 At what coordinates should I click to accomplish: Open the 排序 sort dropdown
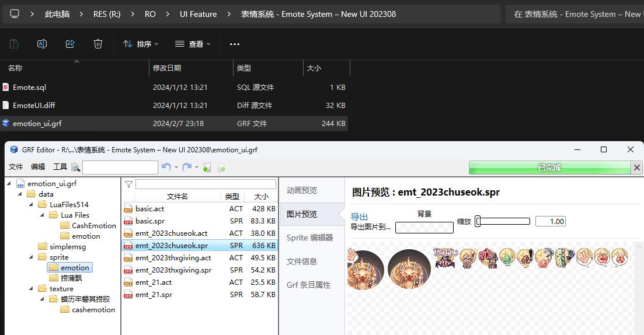[x=141, y=44]
